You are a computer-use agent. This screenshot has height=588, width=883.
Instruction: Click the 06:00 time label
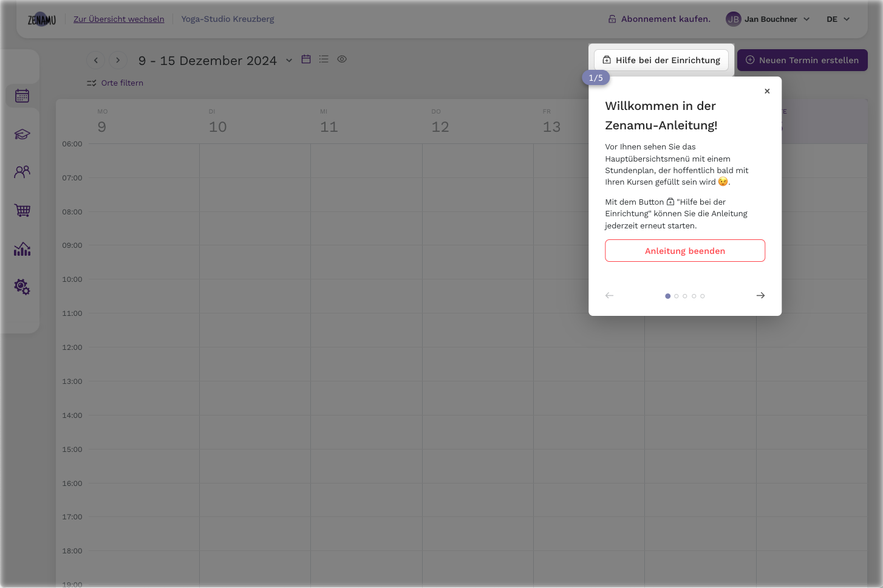(x=72, y=144)
